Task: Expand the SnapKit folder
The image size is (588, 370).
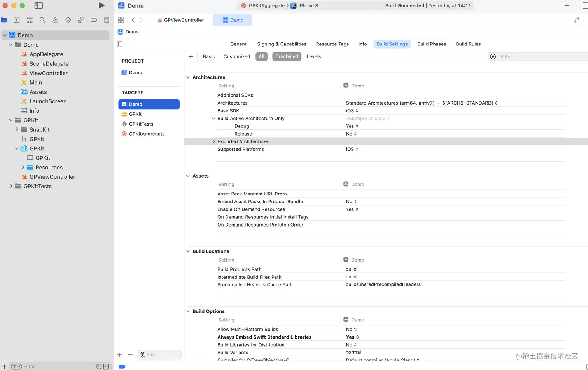Action: click(x=17, y=129)
